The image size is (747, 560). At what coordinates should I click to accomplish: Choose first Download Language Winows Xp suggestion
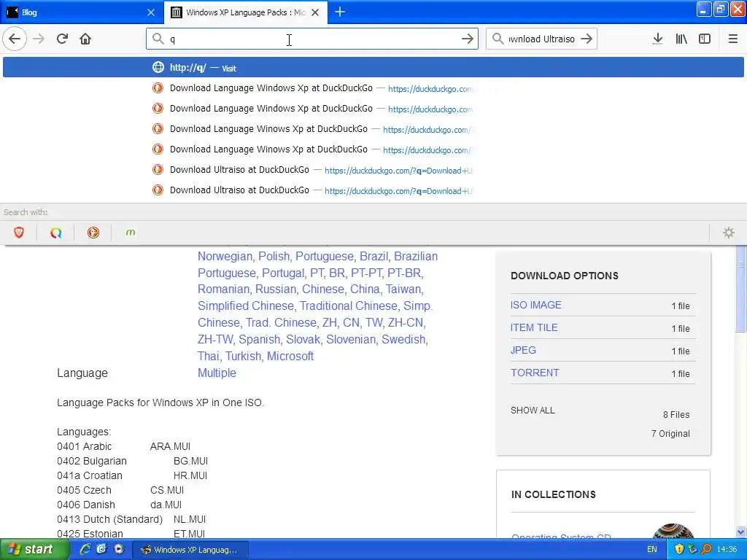373,128
